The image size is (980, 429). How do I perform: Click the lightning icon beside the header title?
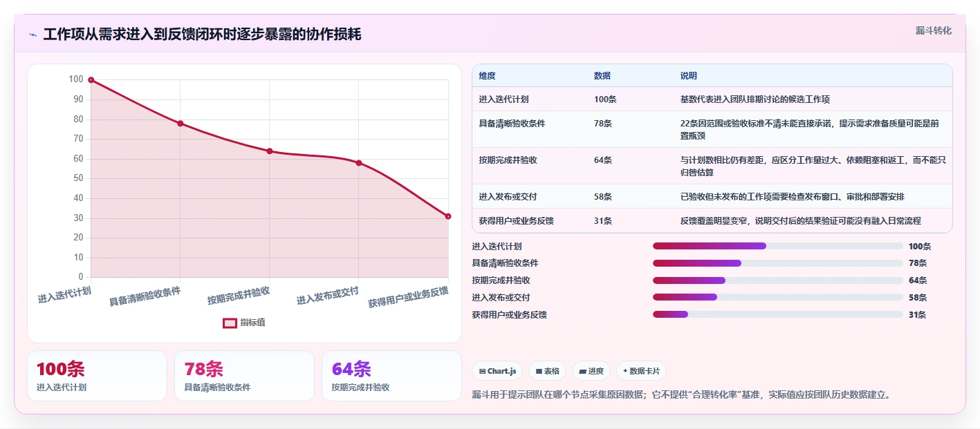(x=33, y=35)
